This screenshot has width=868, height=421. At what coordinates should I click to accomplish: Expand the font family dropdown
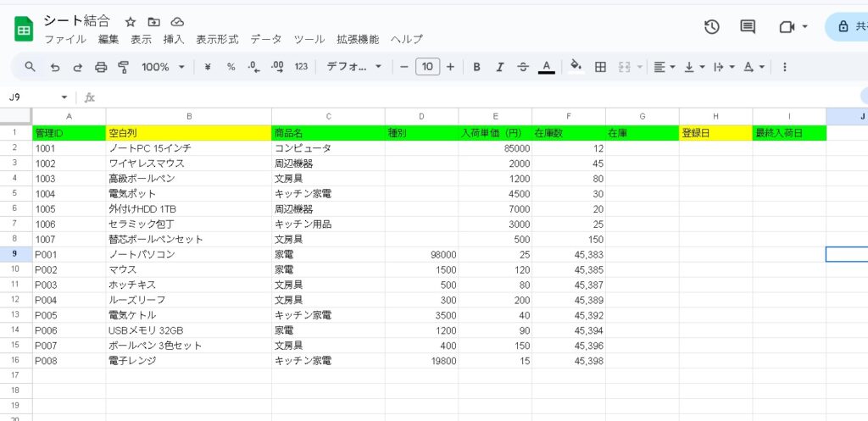[x=354, y=67]
